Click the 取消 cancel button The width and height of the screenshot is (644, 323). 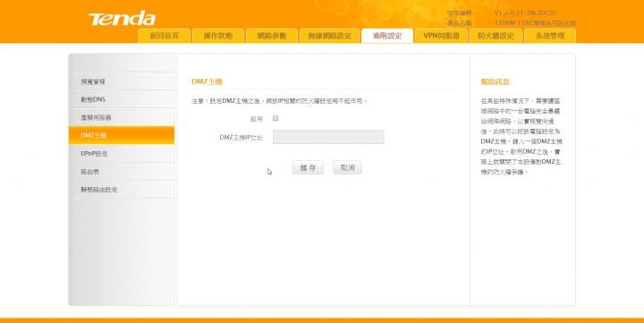coord(347,167)
